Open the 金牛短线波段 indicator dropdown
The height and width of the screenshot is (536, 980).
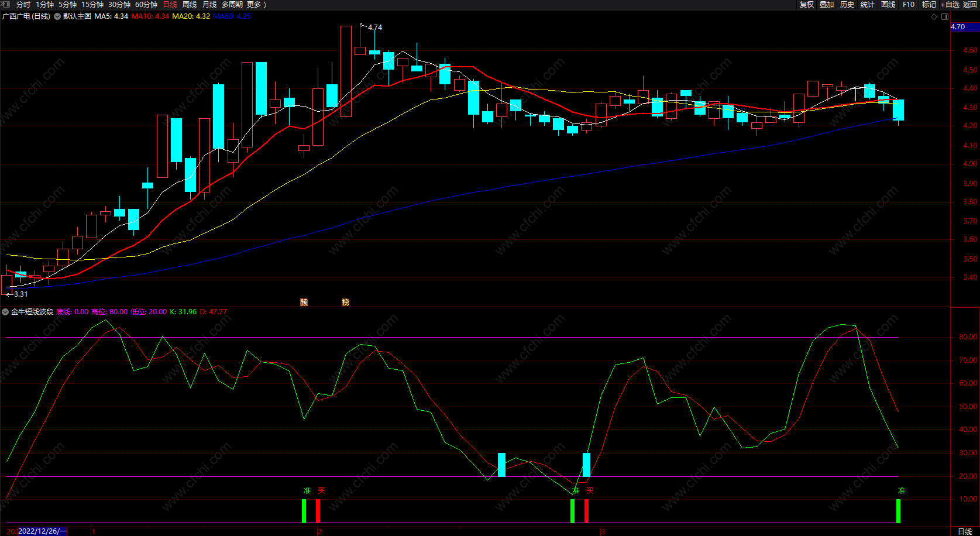[x=5, y=312]
